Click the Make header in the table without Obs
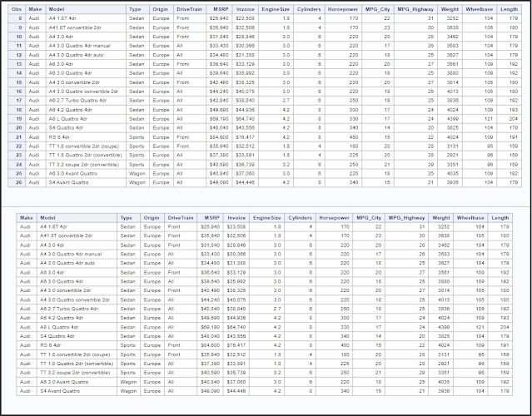 point(27,218)
